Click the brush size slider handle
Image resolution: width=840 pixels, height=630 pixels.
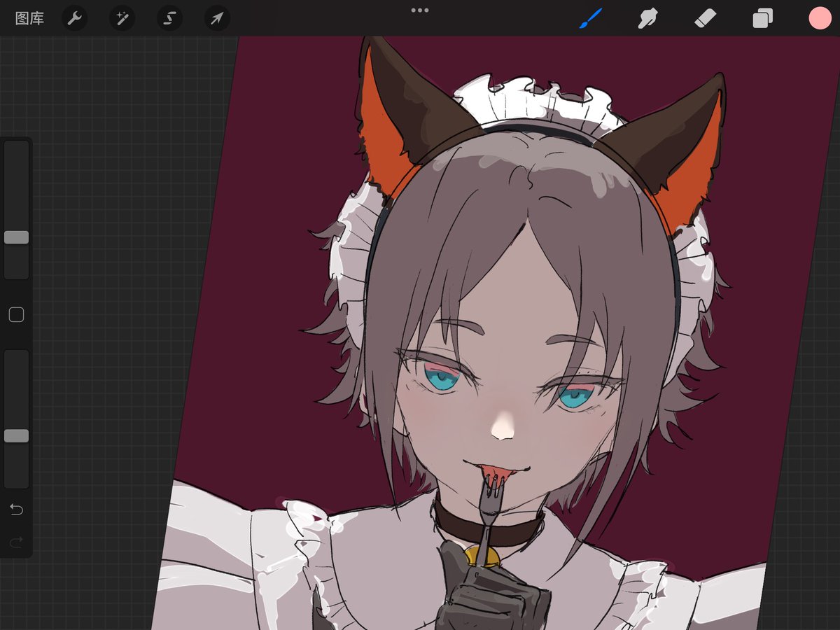(16, 237)
